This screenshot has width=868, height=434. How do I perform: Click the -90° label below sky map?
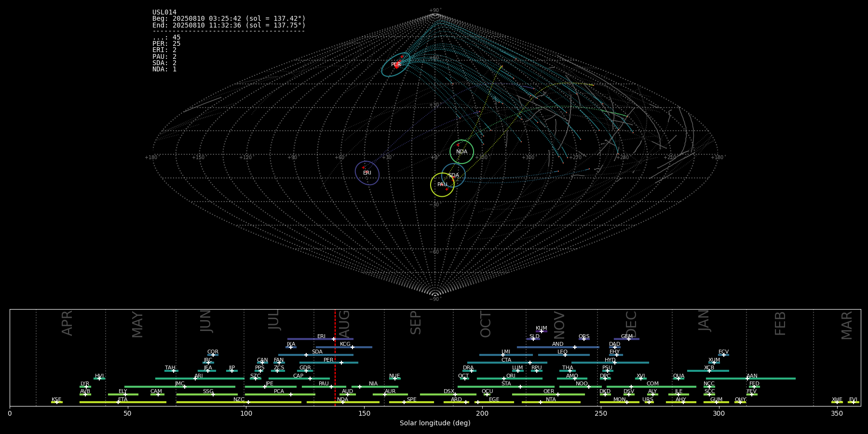click(435, 299)
